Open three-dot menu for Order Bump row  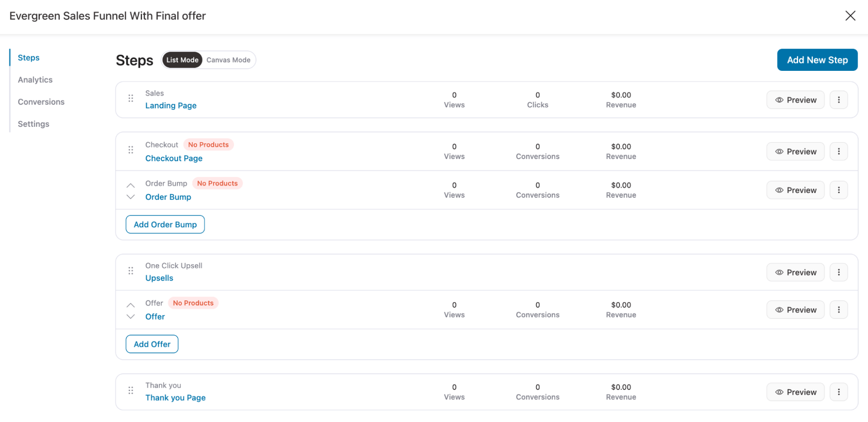point(838,190)
